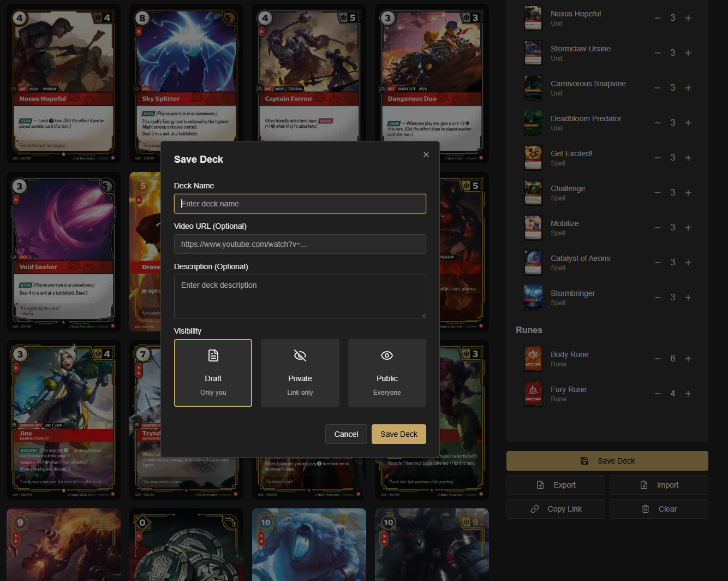The height and width of the screenshot is (581, 728).
Task: Select Noxus Hopeful card in gallery
Action: [x=63, y=84]
